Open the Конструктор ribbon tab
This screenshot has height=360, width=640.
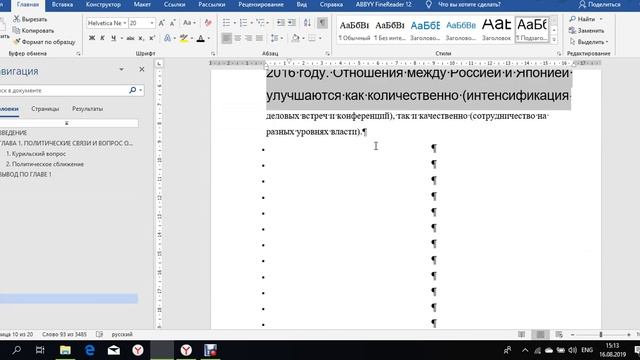[103, 4]
